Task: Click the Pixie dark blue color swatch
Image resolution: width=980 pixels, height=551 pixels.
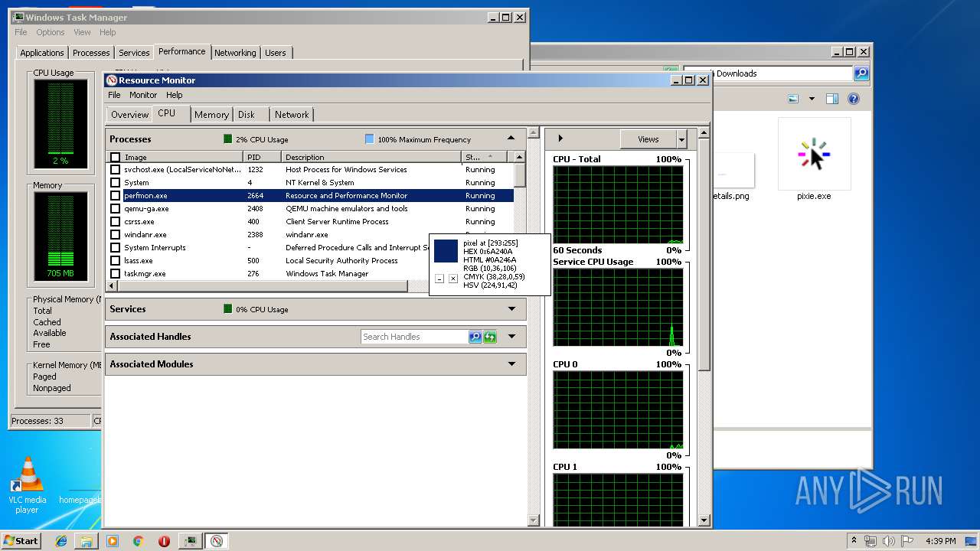Action: (x=446, y=251)
